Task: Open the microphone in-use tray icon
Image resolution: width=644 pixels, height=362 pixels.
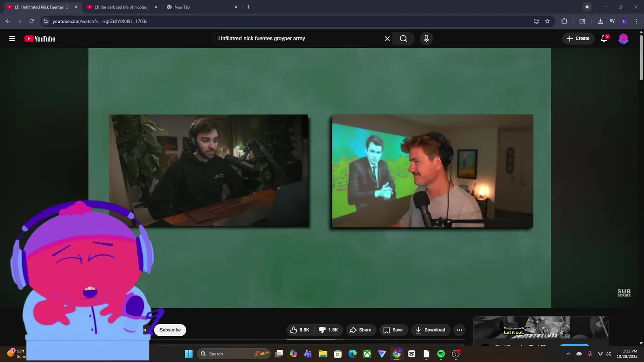Action: coord(590,354)
